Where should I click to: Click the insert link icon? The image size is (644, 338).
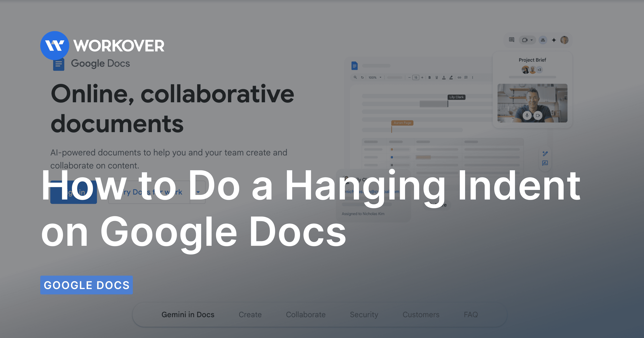[459, 77]
